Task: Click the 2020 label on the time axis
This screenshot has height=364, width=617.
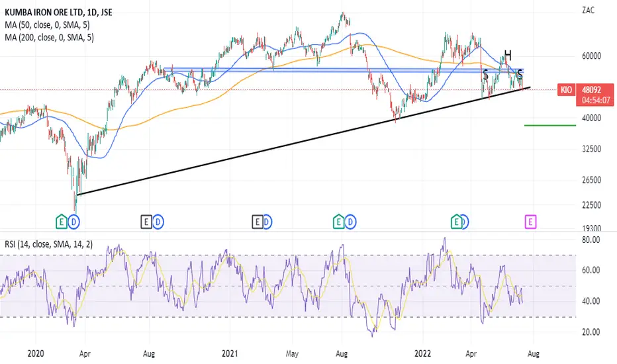Action: tap(35, 353)
